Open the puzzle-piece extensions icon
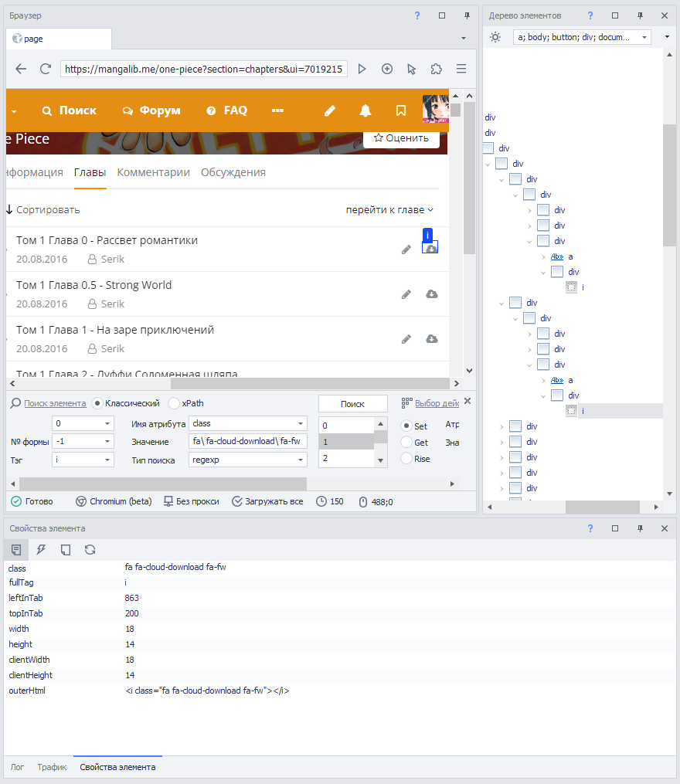 coord(437,69)
